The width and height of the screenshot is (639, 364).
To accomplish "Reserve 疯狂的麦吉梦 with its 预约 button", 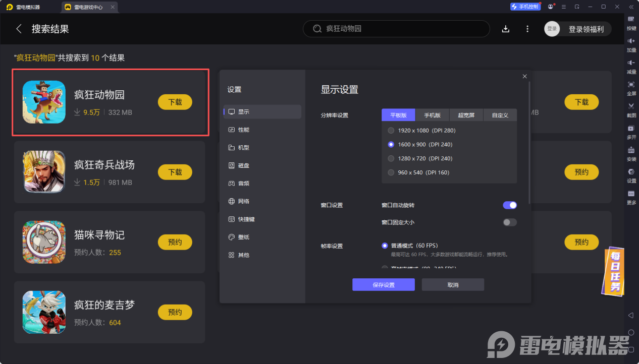I will pos(175,312).
